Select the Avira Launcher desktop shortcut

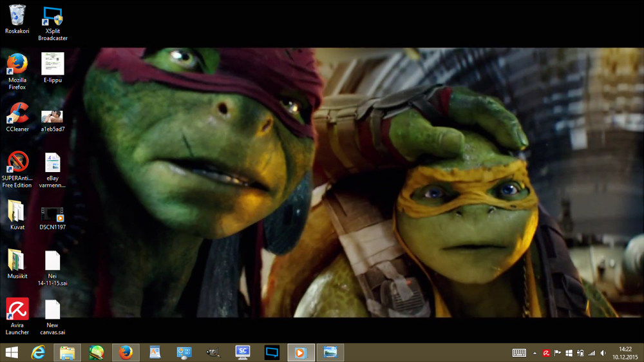point(17,316)
